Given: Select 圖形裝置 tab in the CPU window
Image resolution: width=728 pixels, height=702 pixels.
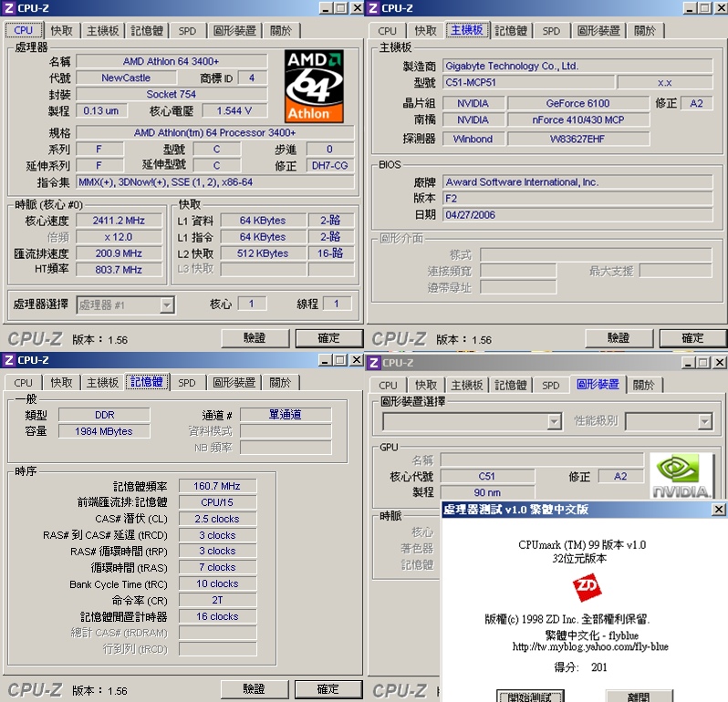Looking at the screenshot, I should (235, 31).
